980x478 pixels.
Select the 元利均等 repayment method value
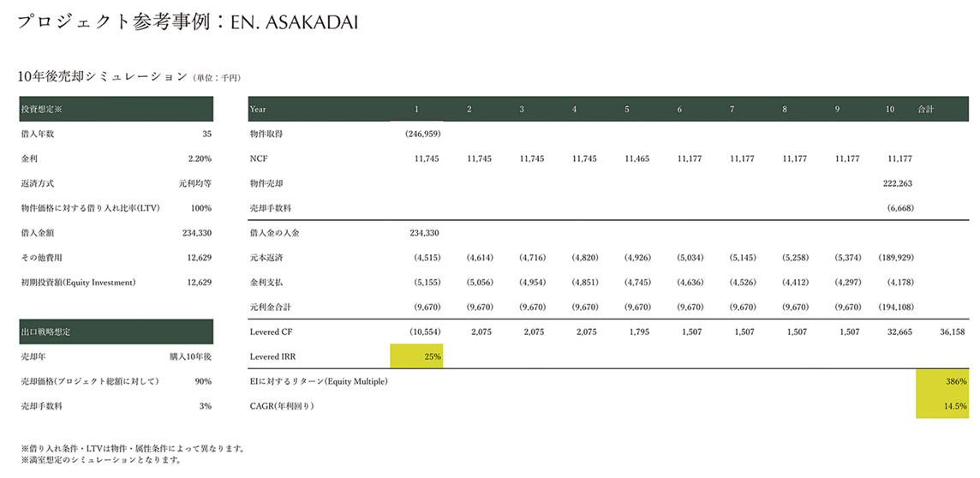coord(195,183)
